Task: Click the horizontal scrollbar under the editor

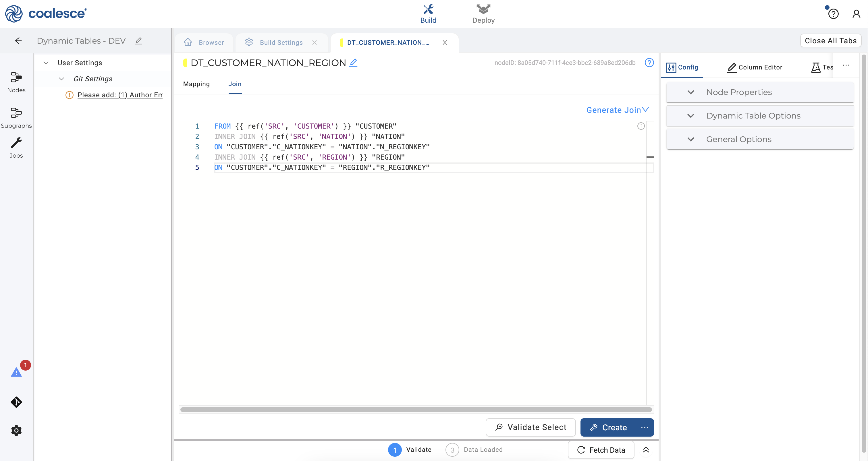Action: point(416,410)
